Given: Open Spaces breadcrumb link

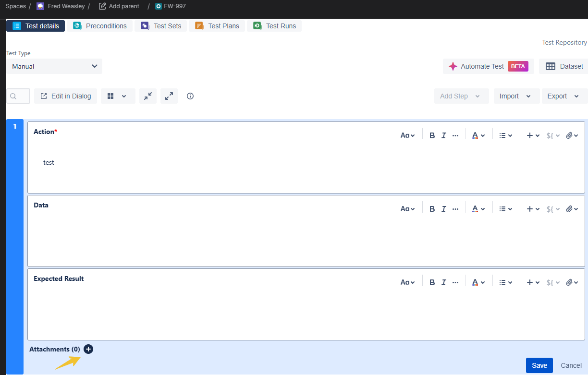Looking at the screenshot, I should [16, 6].
